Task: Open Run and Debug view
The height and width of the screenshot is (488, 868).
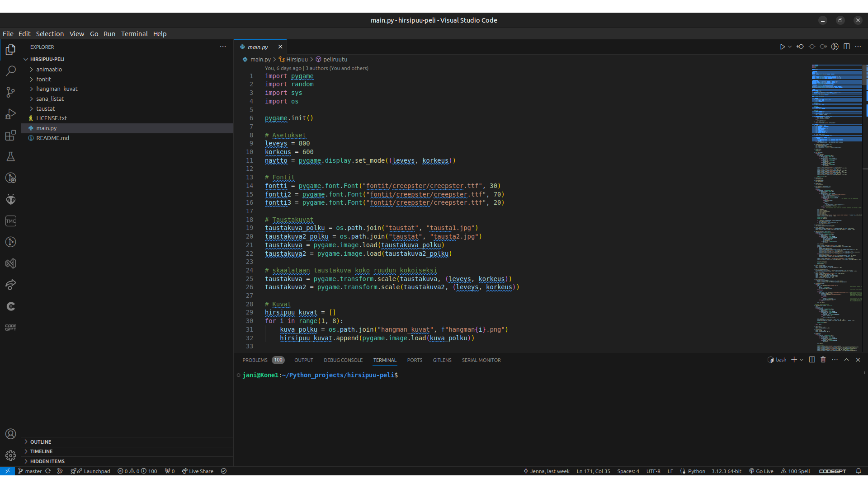Action: [x=10, y=114]
